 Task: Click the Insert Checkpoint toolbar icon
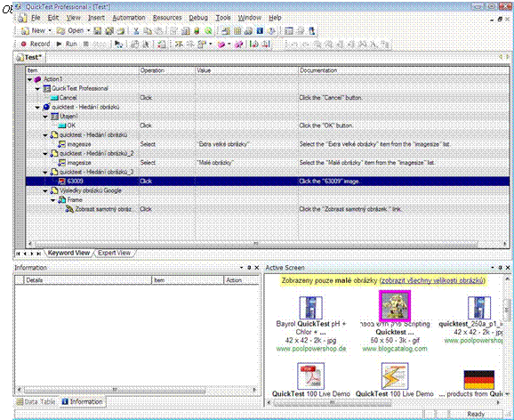[x=202, y=44]
